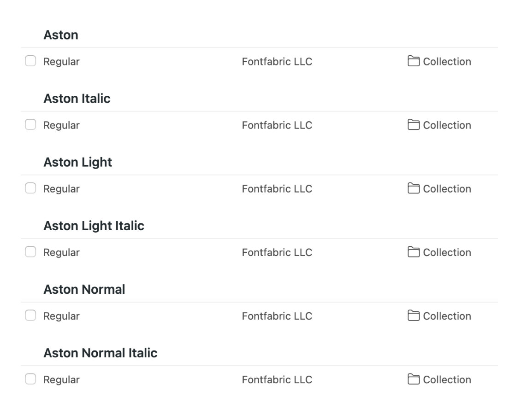Click Fontfabric LLC in Aston Normal Italic row
This screenshot has width=520, height=420.
click(277, 379)
